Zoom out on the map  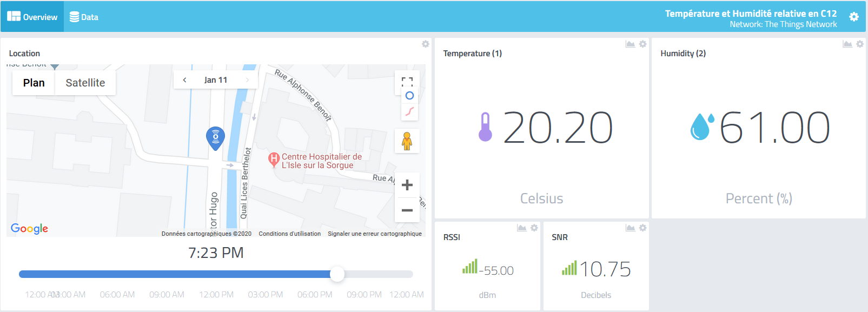(x=407, y=210)
